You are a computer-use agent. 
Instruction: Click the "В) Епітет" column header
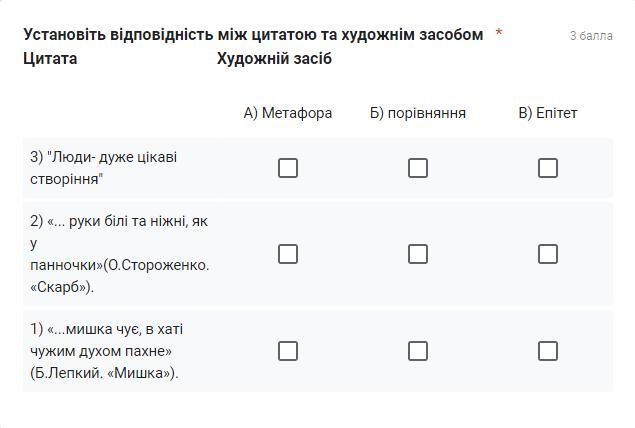tap(548, 113)
